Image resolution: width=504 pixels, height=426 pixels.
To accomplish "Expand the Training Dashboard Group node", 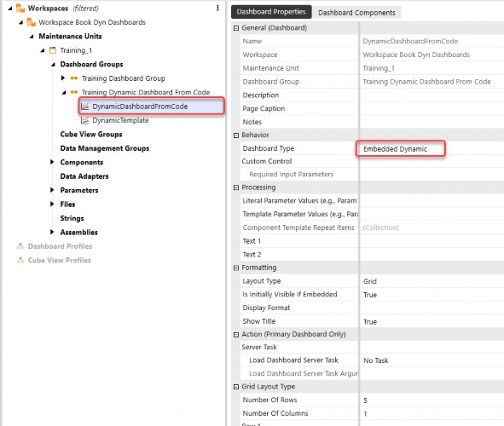I will tap(63, 78).
